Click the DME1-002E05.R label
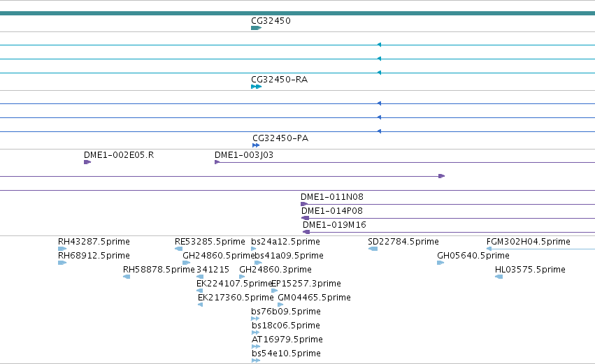 coord(119,155)
